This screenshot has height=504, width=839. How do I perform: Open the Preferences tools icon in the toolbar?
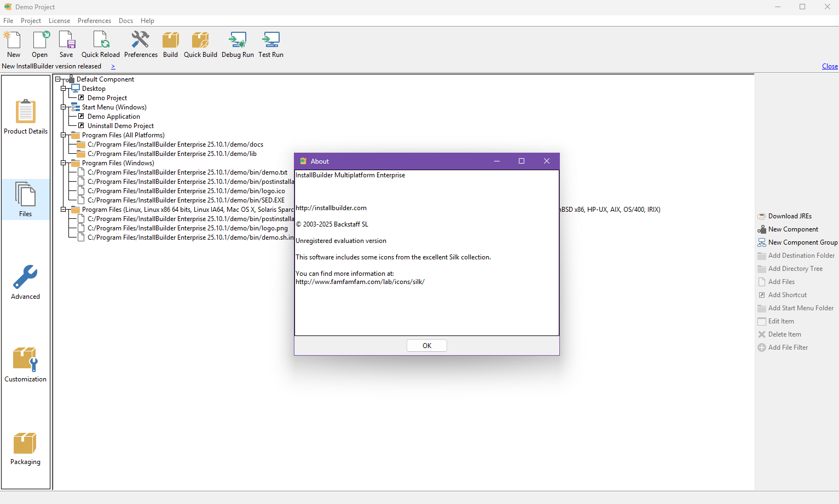tap(141, 44)
